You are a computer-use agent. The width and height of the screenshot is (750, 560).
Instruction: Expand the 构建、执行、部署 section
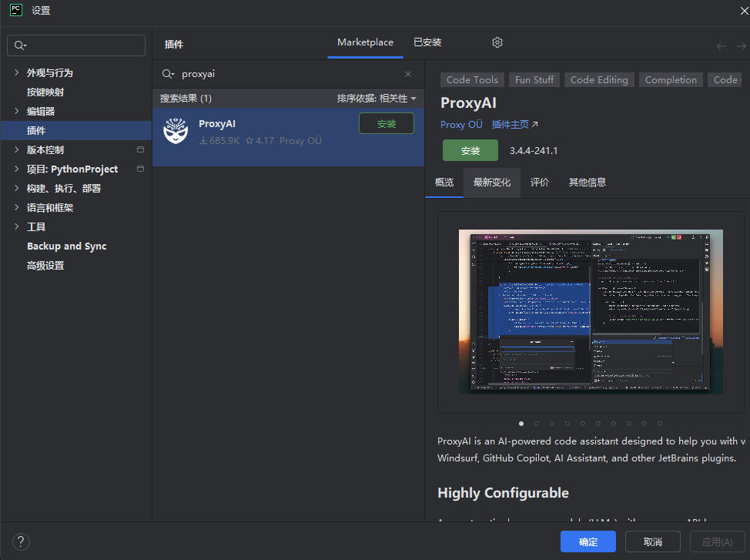coord(17,188)
